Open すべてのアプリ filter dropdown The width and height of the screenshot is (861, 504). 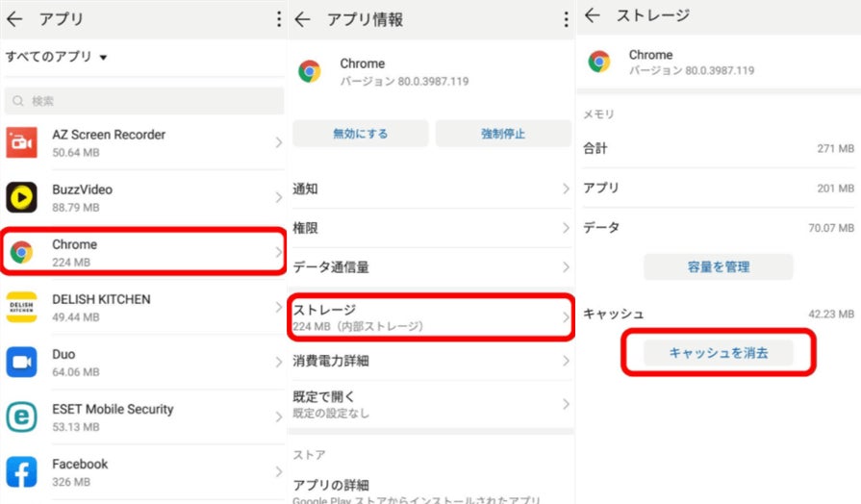[56, 57]
